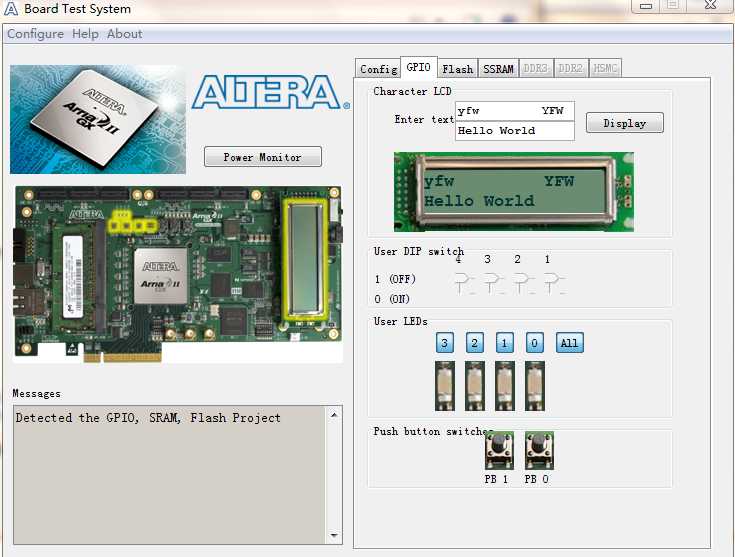
Task: Click DIP switch 1 symbol
Action: (554, 283)
